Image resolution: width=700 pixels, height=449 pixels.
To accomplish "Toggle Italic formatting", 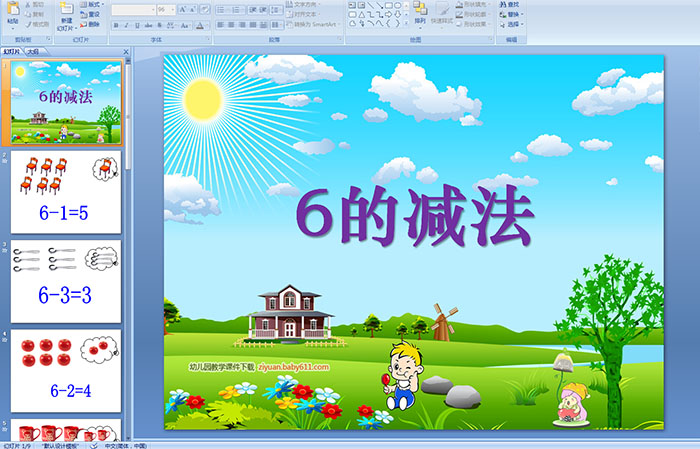I will [x=126, y=25].
